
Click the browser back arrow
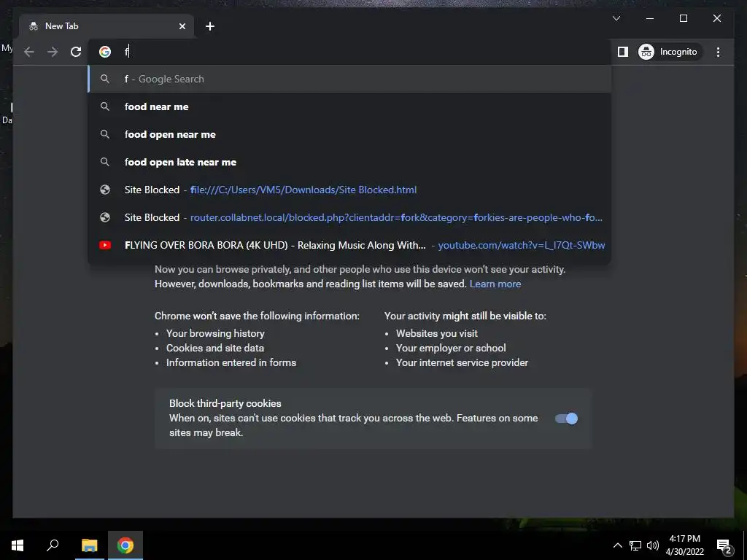pos(29,52)
